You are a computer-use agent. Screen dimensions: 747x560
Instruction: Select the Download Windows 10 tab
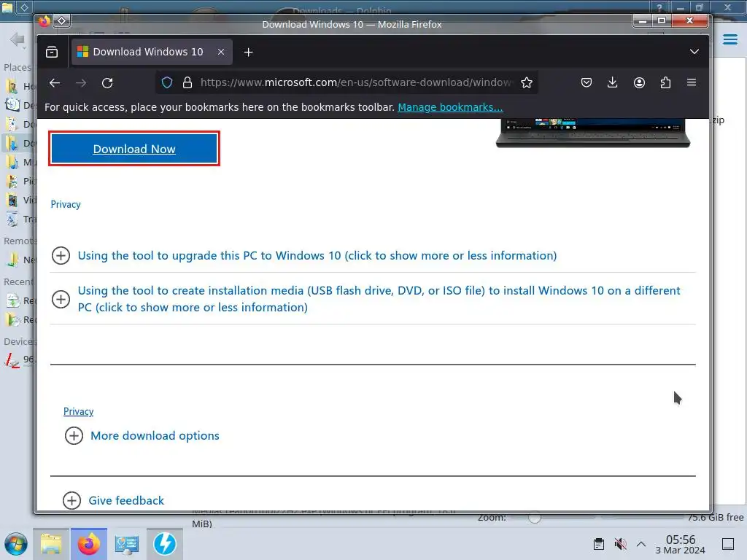pos(152,52)
